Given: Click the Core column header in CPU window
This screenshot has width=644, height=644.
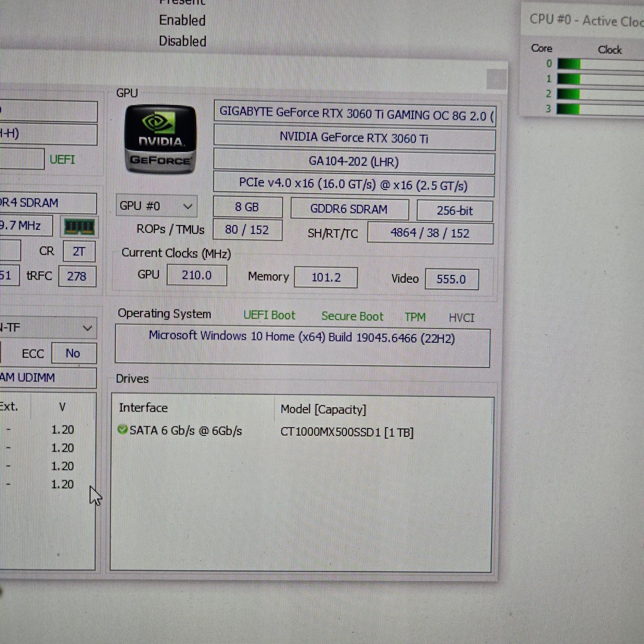Looking at the screenshot, I should (542, 48).
